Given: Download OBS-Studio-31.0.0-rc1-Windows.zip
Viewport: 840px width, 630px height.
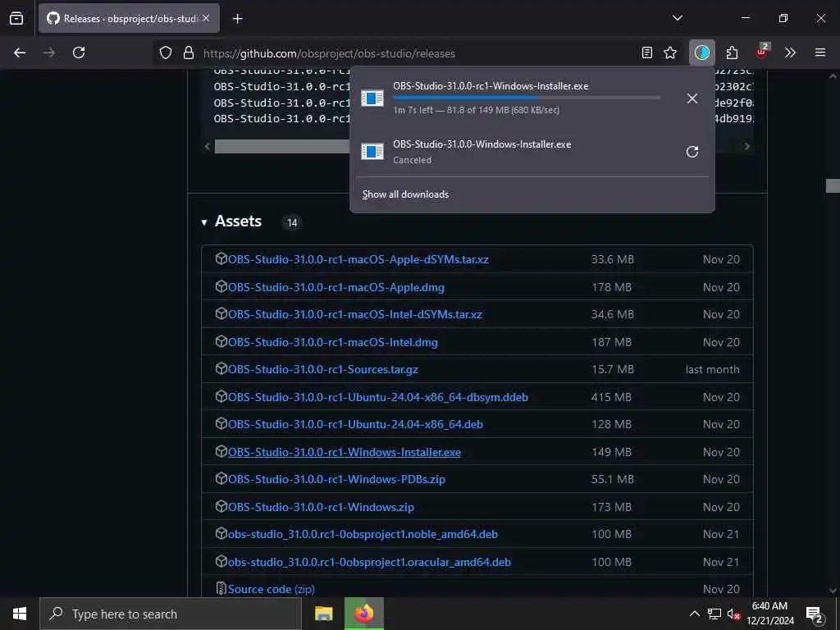Looking at the screenshot, I should click(x=321, y=507).
